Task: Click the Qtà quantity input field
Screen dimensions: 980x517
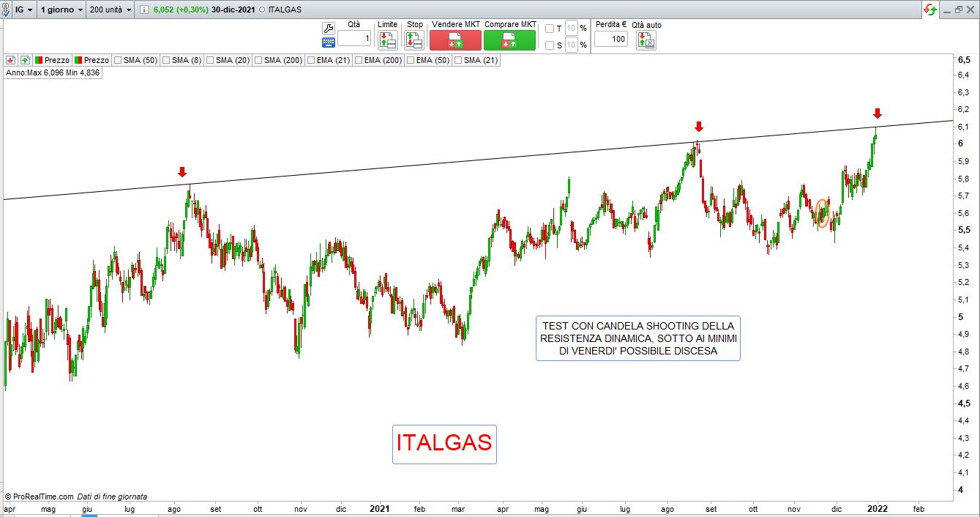Action: (x=354, y=38)
